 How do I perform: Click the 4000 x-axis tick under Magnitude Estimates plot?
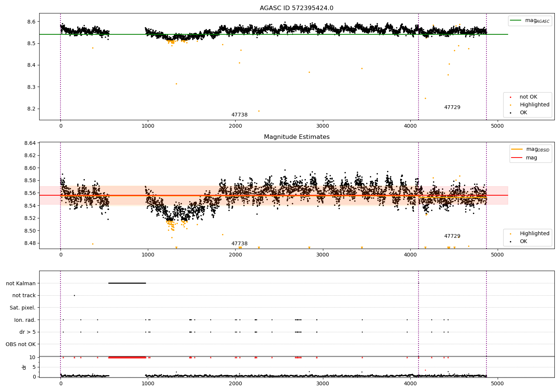tap(410, 255)
